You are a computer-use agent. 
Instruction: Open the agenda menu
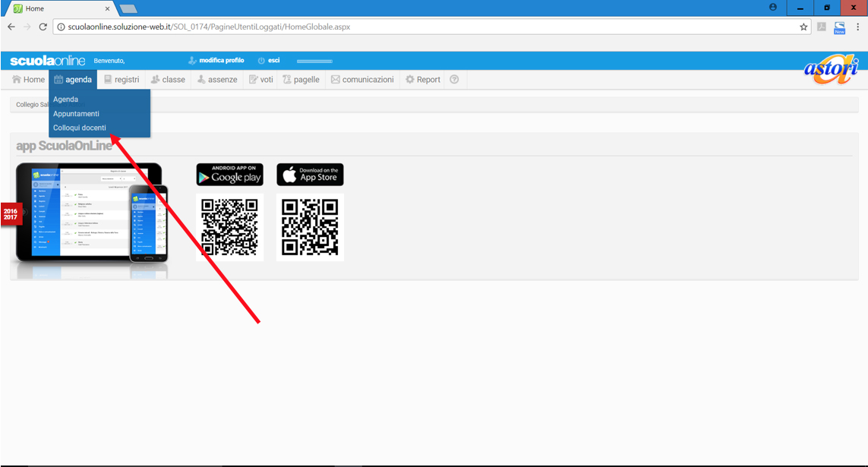73,79
